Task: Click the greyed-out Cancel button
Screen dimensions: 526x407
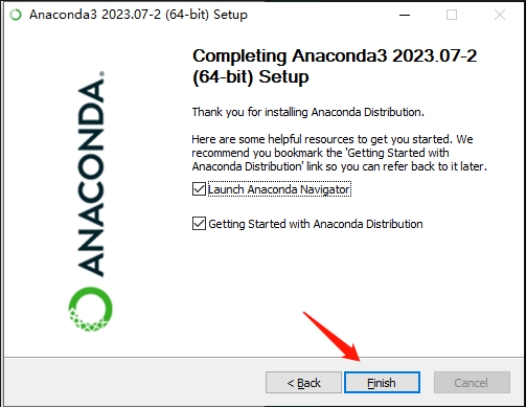Action: click(x=472, y=382)
